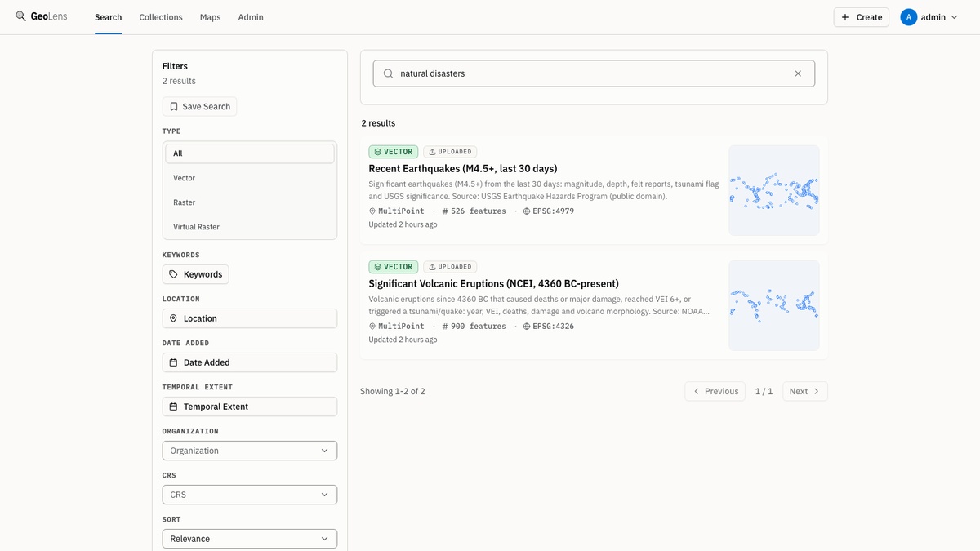980x551 pixels.
Task: Click the Recent Earthquakes map thumbnail
Action: click(x=774, y=190)
